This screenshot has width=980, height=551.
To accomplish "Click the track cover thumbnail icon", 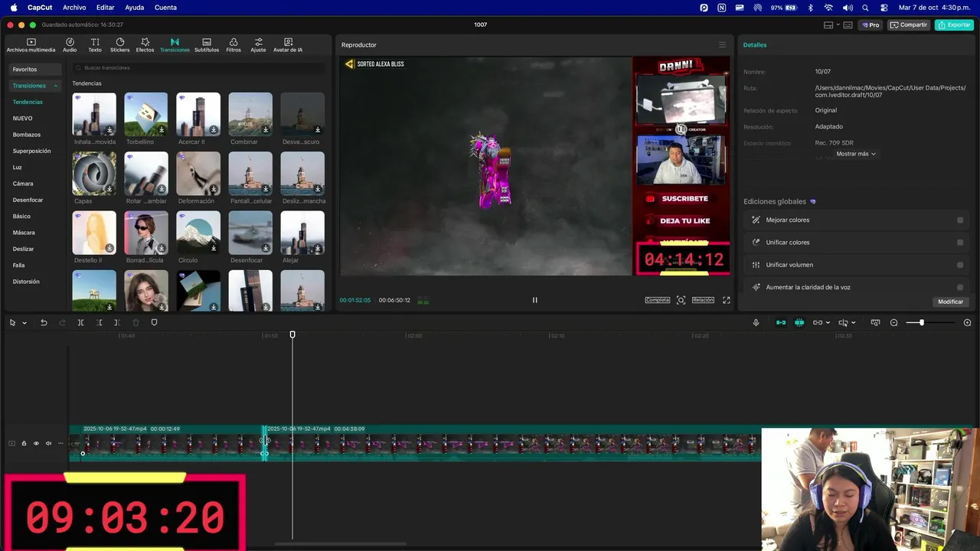I will tap(11, 443).
